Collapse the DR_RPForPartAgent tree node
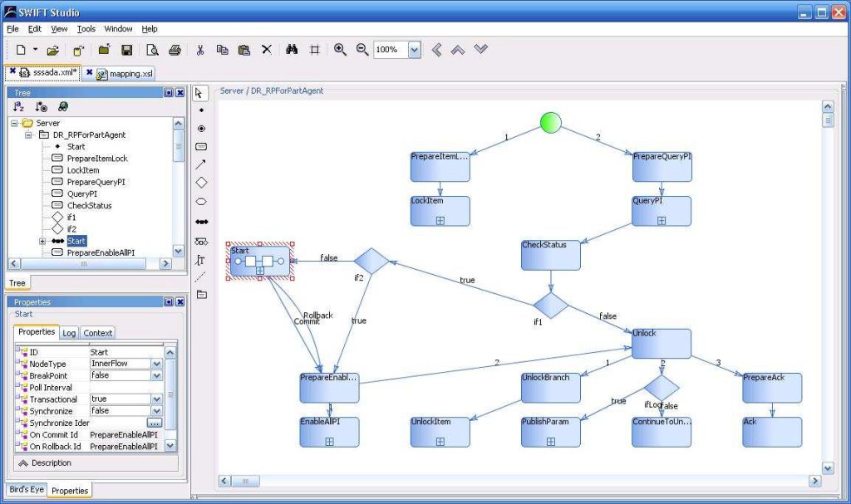Screen dimensions: 851x504 coord(28,135)
